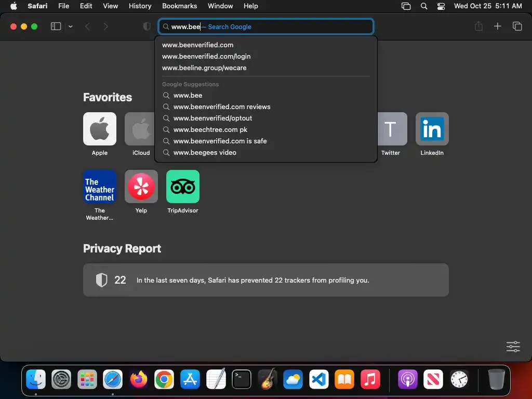Choose suggestion www.beechtree.com pk

pyautogui.click(x=266, y=129)
